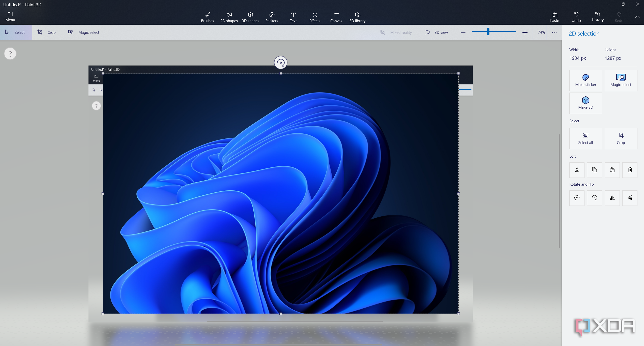Click Crop in the 2D selection panel
This screenshot has height=346, width=644.
[621, 138]
